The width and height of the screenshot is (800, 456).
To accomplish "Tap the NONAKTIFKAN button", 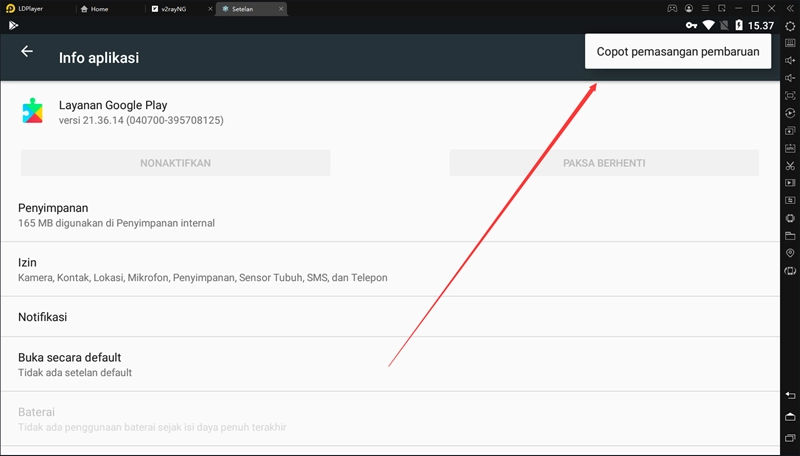I will 176,163.
